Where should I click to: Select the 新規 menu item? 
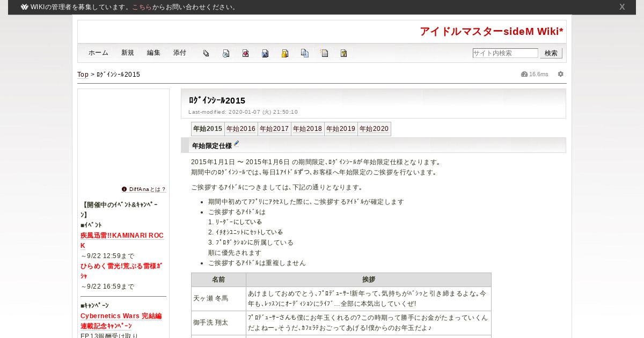[128, 53]
